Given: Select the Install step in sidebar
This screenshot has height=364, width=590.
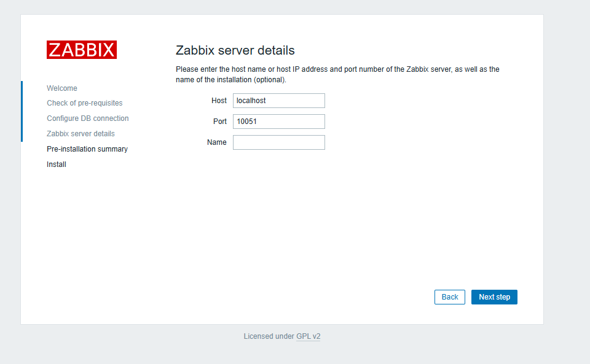Looking at the screenshot, I should 57,165.
